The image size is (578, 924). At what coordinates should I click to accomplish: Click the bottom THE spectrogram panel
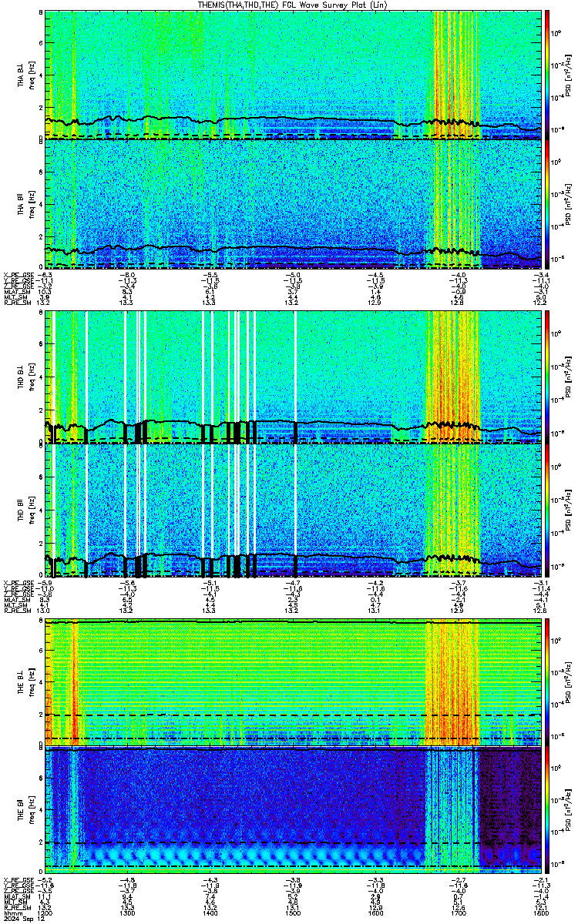[x=293, y=810]
